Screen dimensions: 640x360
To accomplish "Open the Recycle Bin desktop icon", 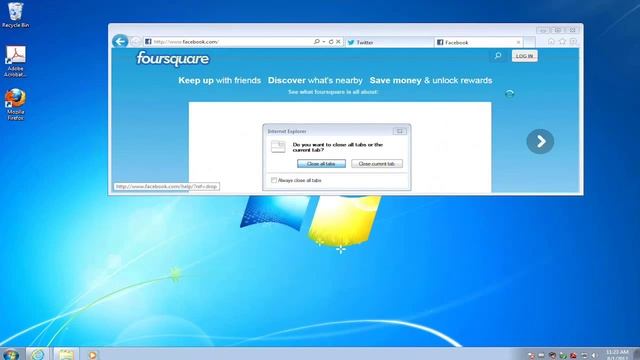I will (x=16, y=15).
